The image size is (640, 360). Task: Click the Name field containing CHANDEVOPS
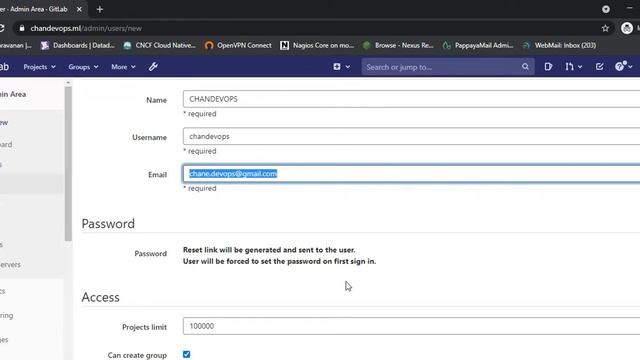[x=411, y=99]
